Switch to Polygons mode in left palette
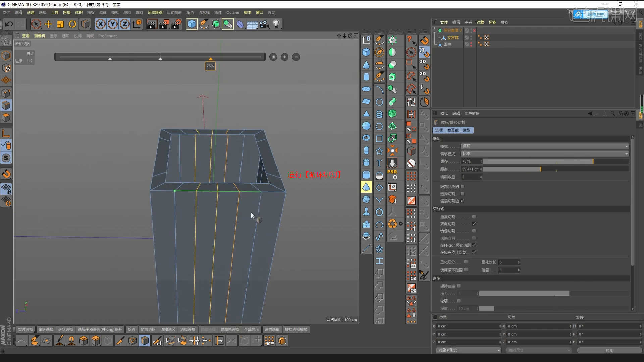This screenshot has height=362, width=644. (x=6, y=118)
